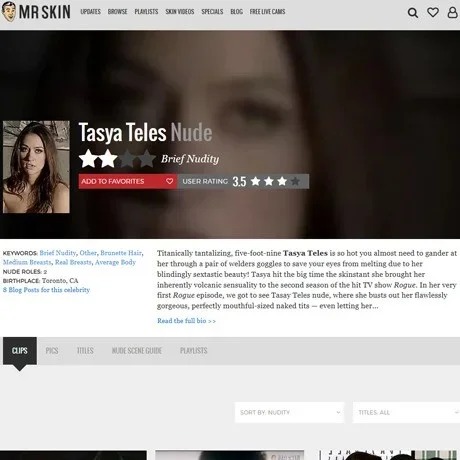Open the Browse menu
Viewport: 460px width, 460px height.
tap(117, 12)
